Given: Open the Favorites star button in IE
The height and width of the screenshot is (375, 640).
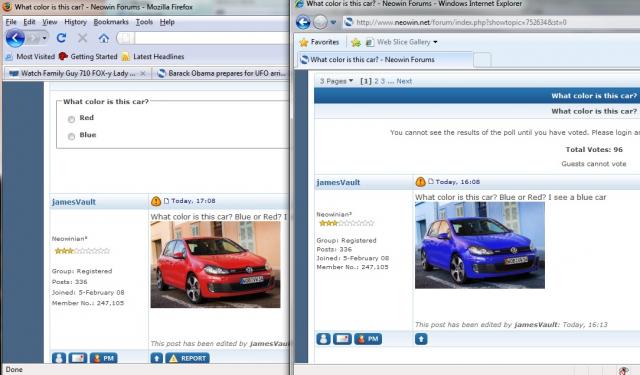Looking at the screenshot, I should click(x=319, y=42).
